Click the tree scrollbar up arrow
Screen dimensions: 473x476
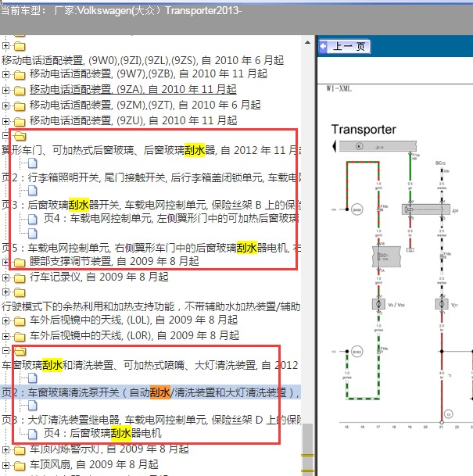[307, 42]
